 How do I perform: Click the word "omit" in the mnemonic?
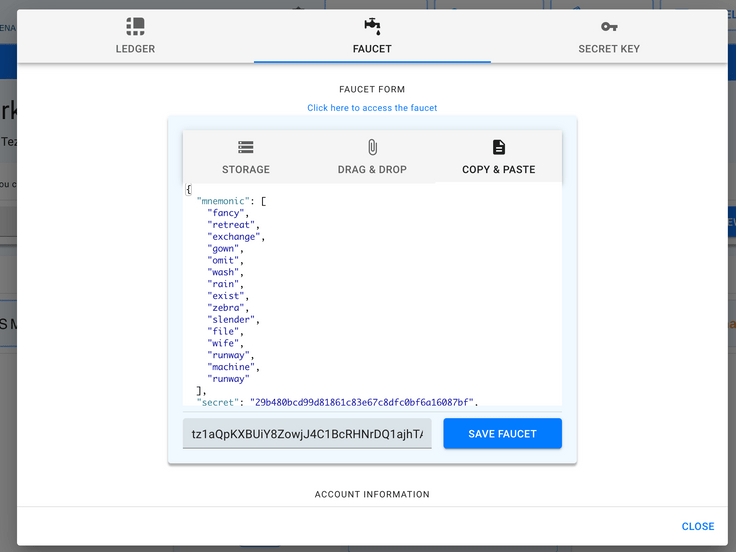pos(223,260)
